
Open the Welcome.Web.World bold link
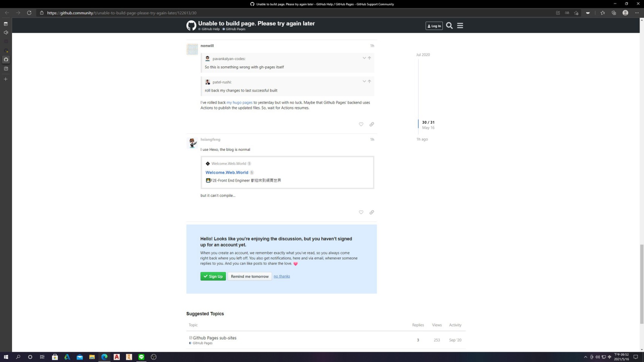coord(227,173)
